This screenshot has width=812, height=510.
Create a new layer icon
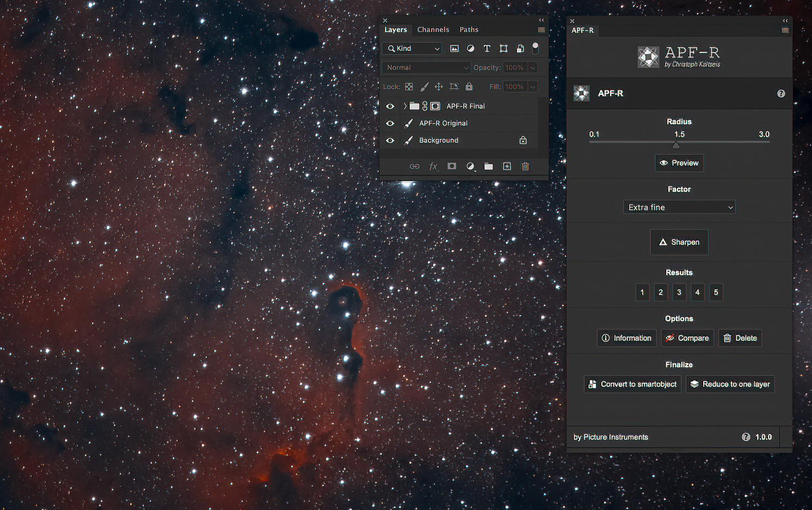507,166
